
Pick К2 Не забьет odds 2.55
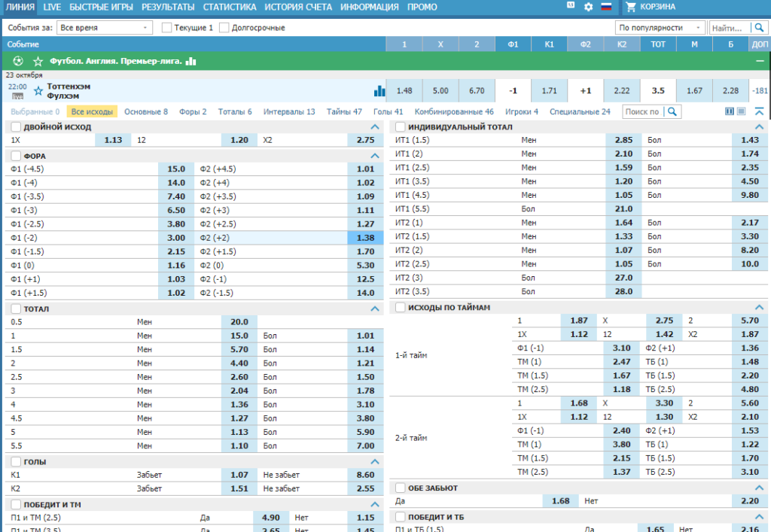point(365,488)
